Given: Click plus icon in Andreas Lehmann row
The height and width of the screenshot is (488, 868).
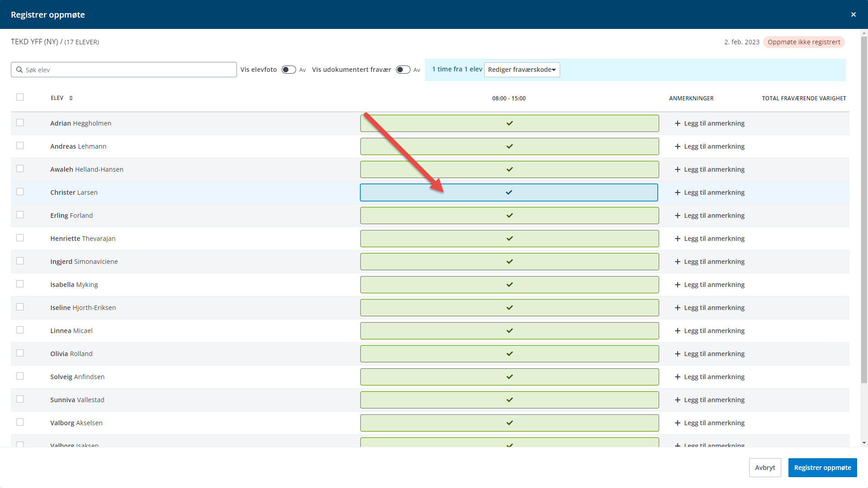Looking at the screenshot, I should (x=677, y=146).
